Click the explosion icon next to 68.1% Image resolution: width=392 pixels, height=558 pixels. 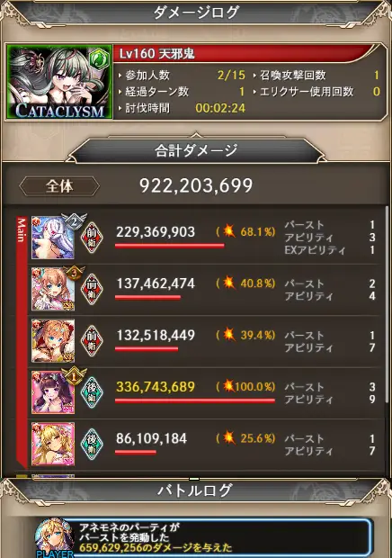click(x=229, y=231)
